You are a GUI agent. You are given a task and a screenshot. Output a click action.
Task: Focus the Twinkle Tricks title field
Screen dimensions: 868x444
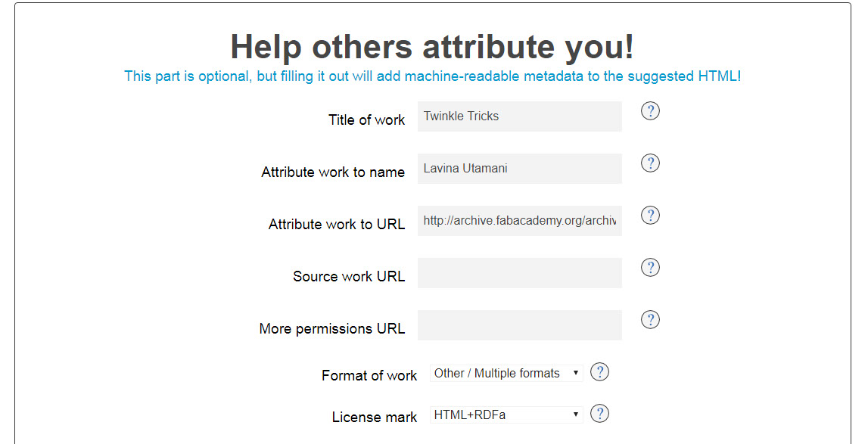(x=519, y=116)
